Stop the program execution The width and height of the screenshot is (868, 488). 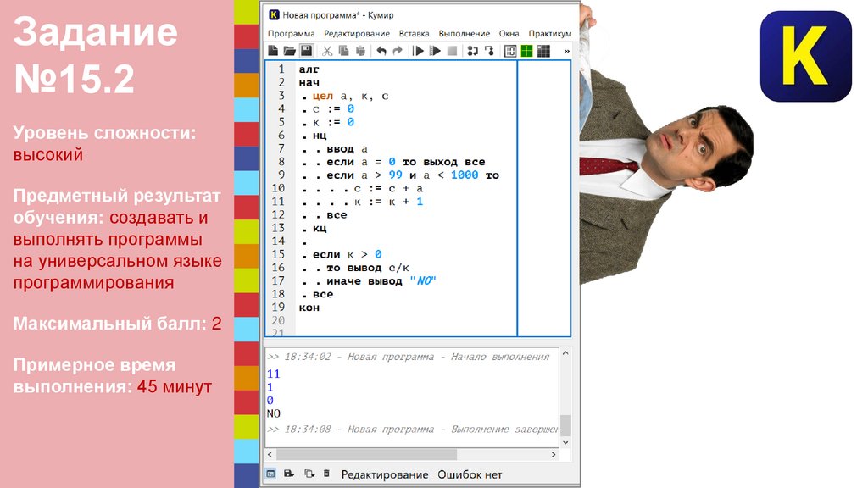coord(452,51)
